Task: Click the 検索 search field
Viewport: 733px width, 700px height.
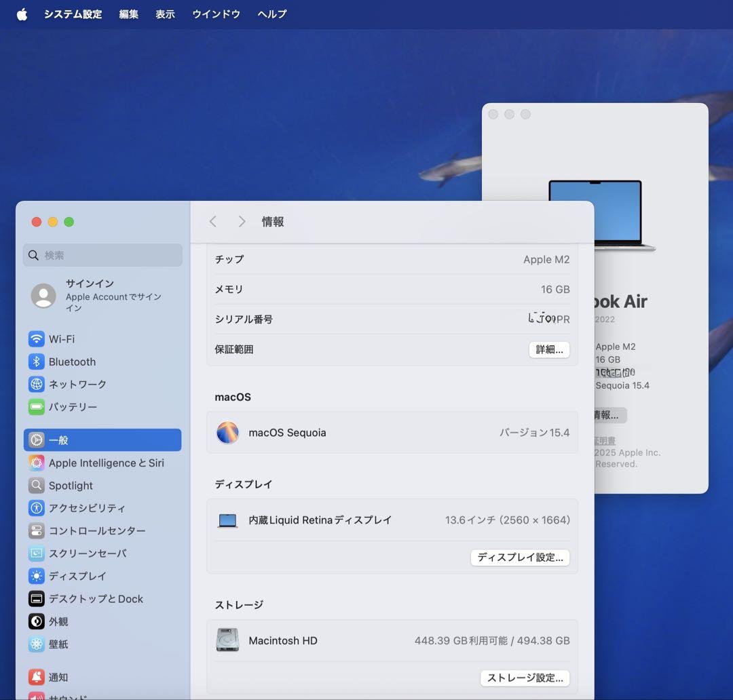Action: (x=102, y=255)
